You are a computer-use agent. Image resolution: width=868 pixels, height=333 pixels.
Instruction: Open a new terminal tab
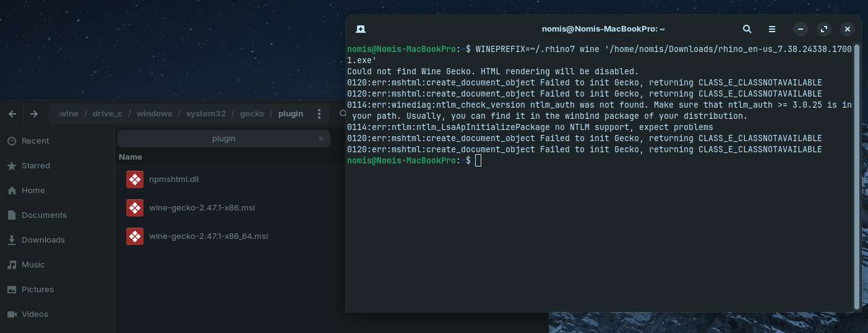pos(361,29)
